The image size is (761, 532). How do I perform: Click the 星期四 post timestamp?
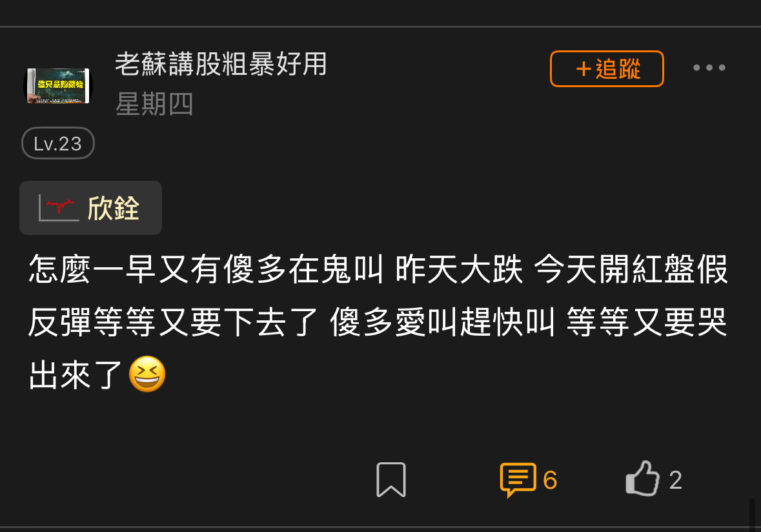coord(154,104)
